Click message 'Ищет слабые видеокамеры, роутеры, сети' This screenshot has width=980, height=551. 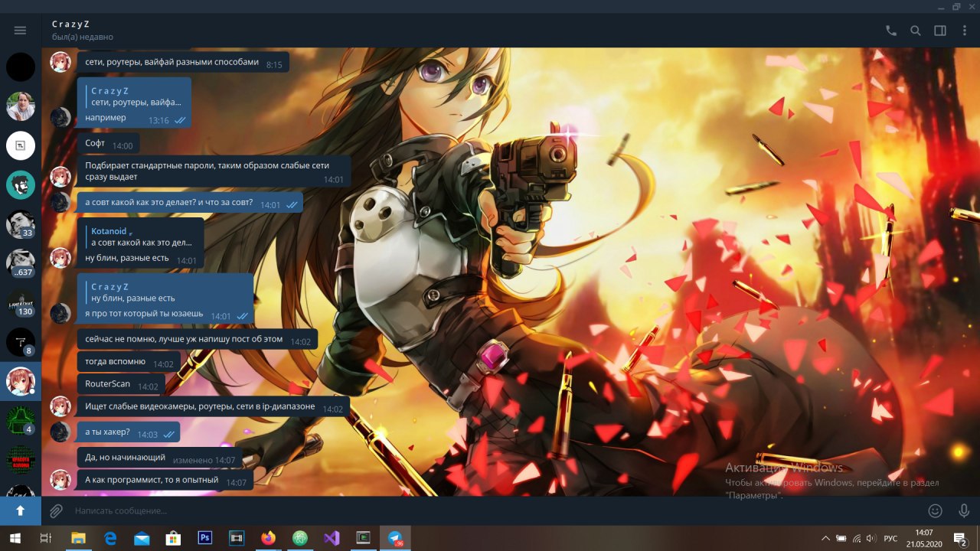pos(213,407)
